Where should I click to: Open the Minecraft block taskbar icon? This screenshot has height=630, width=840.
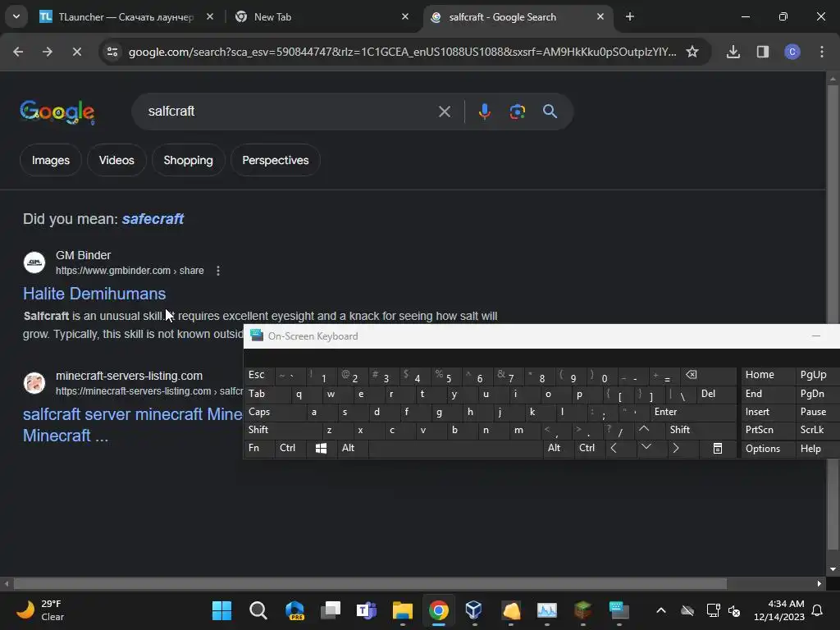tap(583, 610)
